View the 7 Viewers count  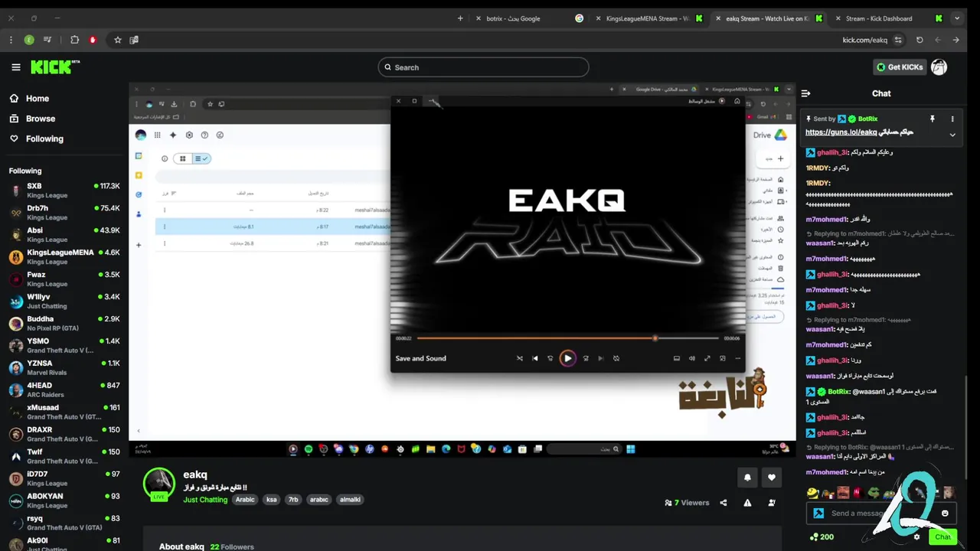[687, 503]
